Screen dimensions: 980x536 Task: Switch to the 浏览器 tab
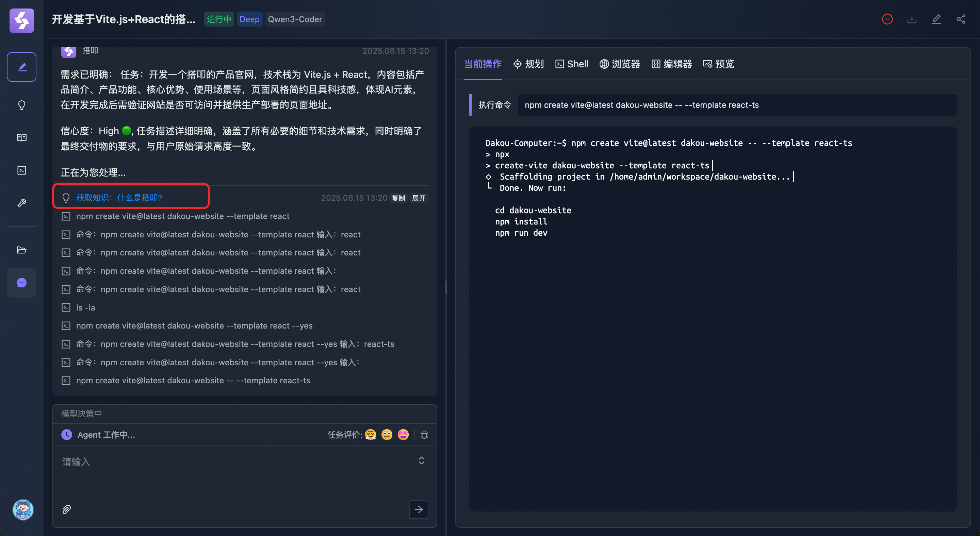[x=620, y=64]
